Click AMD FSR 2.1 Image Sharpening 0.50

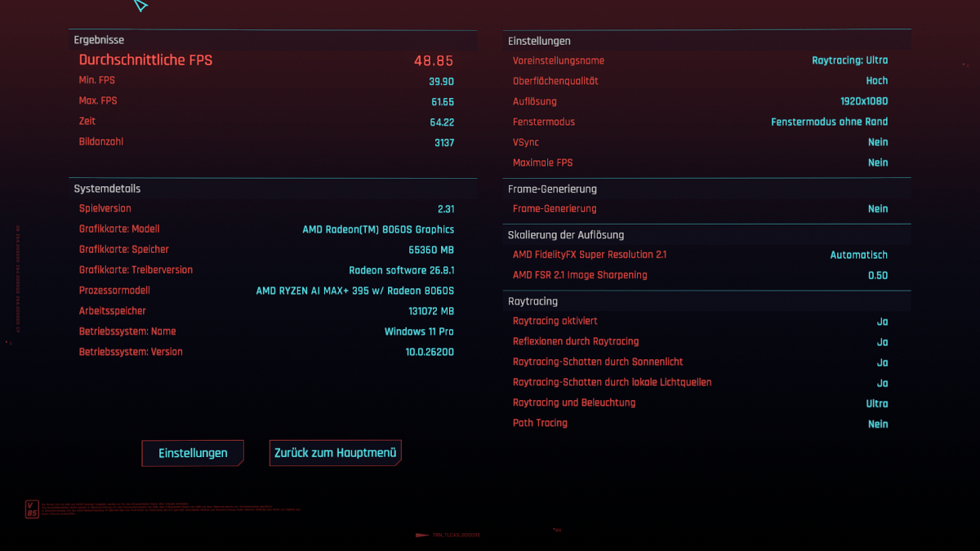point(878,275)
